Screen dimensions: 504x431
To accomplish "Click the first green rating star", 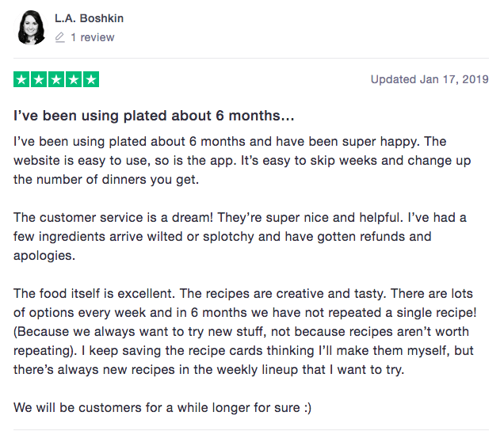I will (21, 79).
